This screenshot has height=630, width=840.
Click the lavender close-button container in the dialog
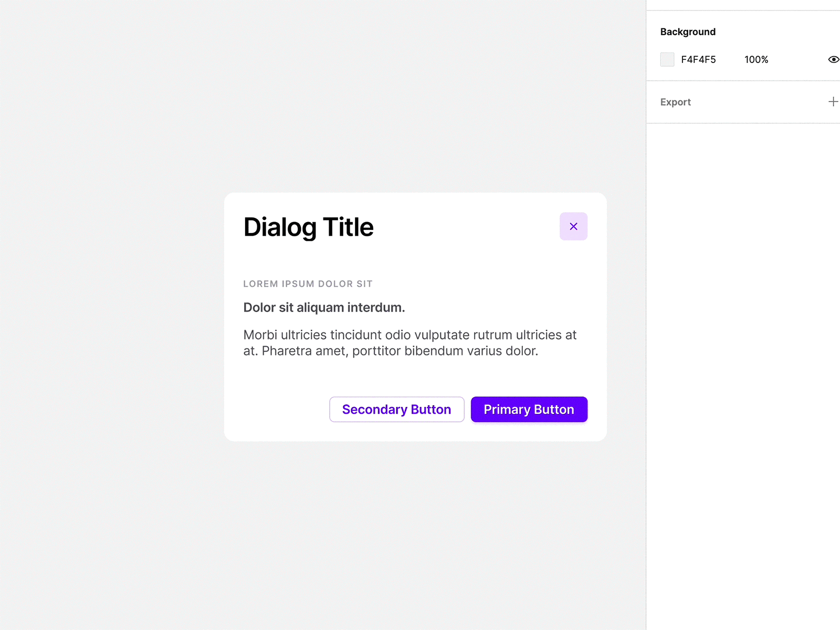tap(573, 226)
